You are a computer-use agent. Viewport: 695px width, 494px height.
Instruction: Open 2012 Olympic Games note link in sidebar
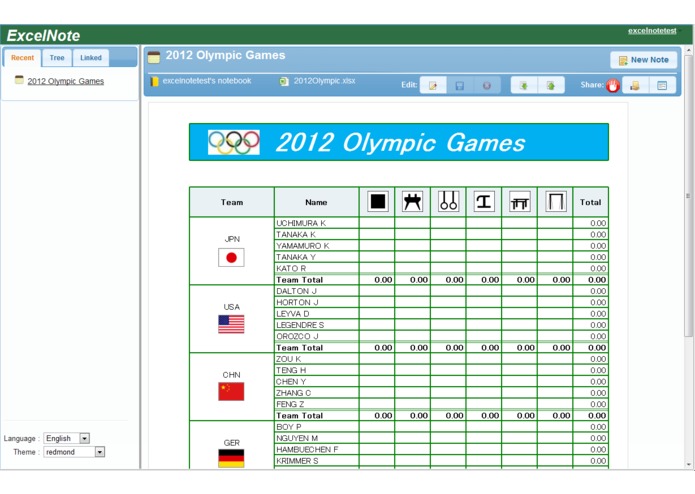(x=66, y=81)
